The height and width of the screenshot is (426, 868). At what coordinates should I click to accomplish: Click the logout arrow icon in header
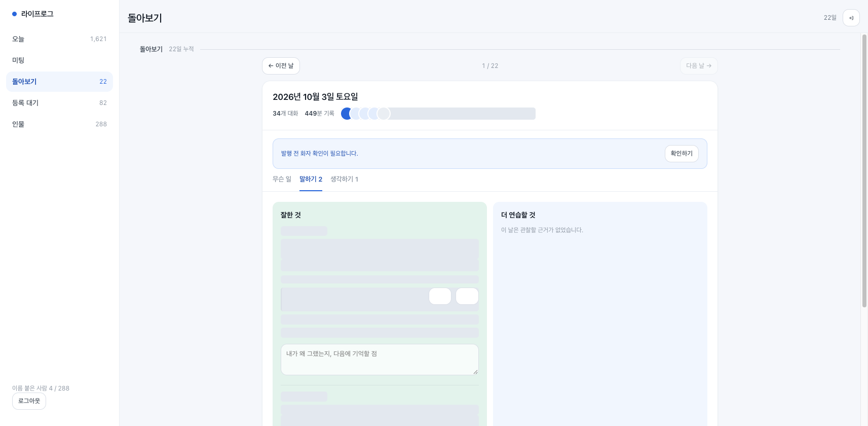(851, 18)
